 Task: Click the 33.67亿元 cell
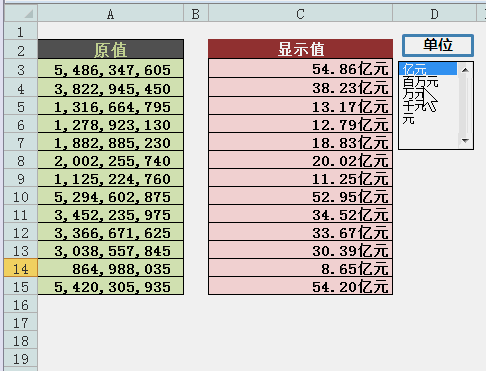300,232
